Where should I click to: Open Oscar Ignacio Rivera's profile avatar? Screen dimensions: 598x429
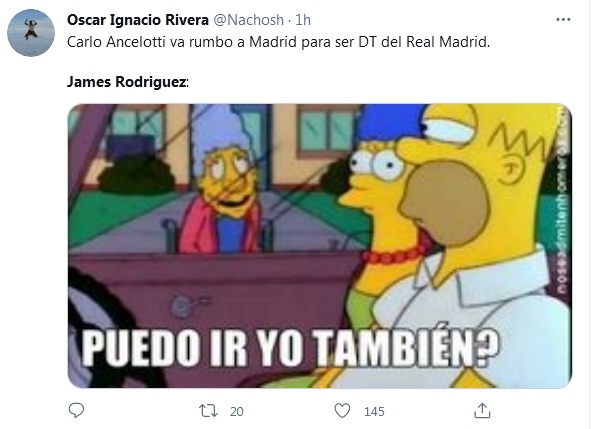(x=31, y=33)
